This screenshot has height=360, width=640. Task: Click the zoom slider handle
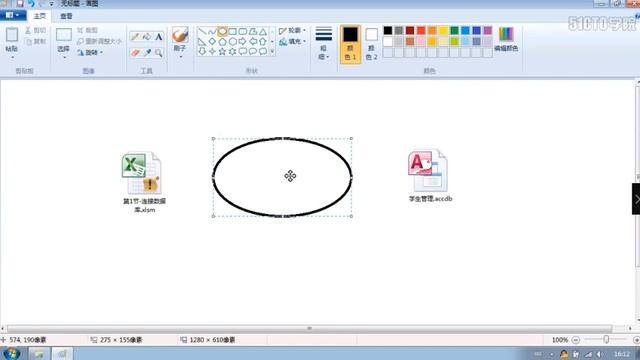(606, 339)
